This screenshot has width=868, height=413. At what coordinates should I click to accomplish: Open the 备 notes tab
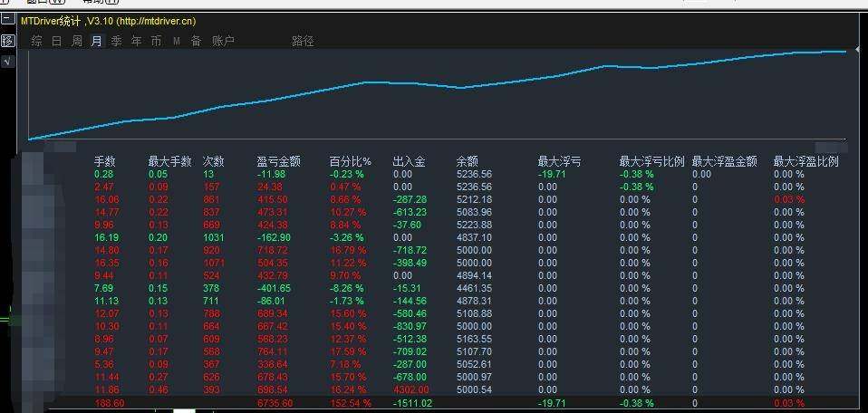coord(196,41)
